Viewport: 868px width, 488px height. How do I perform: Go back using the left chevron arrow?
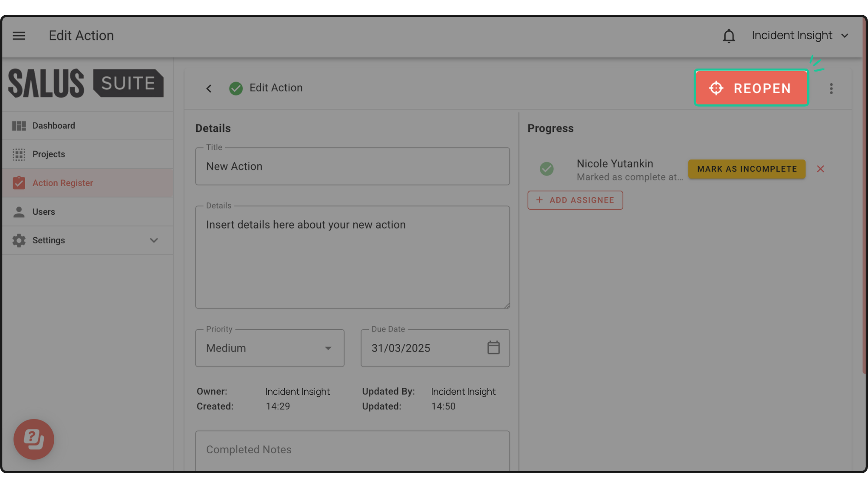[209, 88]
